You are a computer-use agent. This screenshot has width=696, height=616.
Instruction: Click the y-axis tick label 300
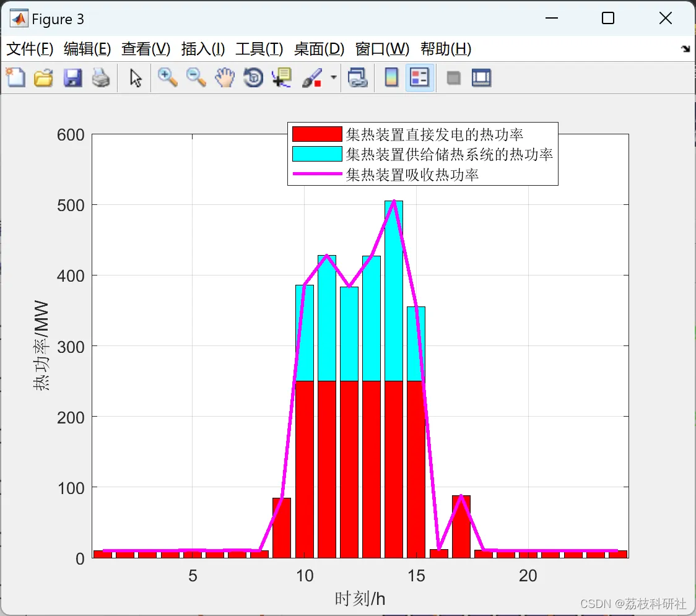[71, 347]
